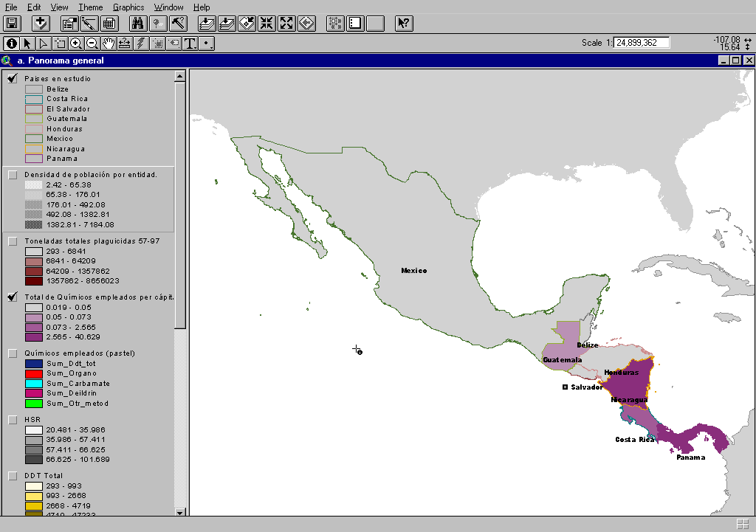Select the Identify tool
The height and width of the screenshot is (532, 756).
point(11,44)
